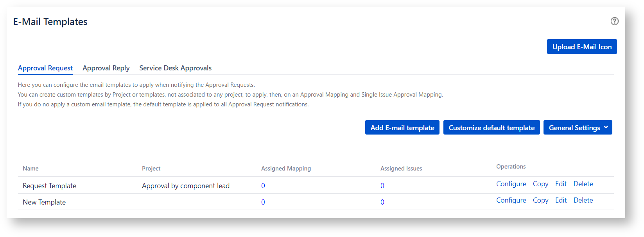Click the help question mark icon
644x237 pixels.
(x=614, y=21)
